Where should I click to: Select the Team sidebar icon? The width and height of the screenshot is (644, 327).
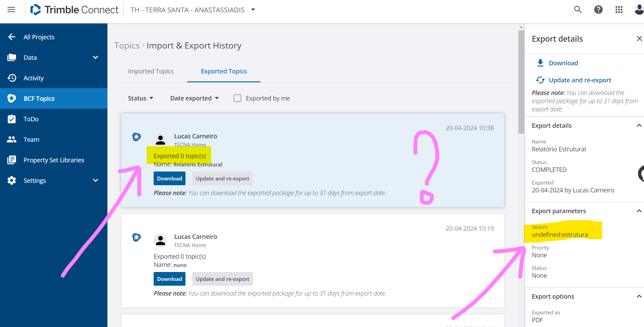point(12,139)
